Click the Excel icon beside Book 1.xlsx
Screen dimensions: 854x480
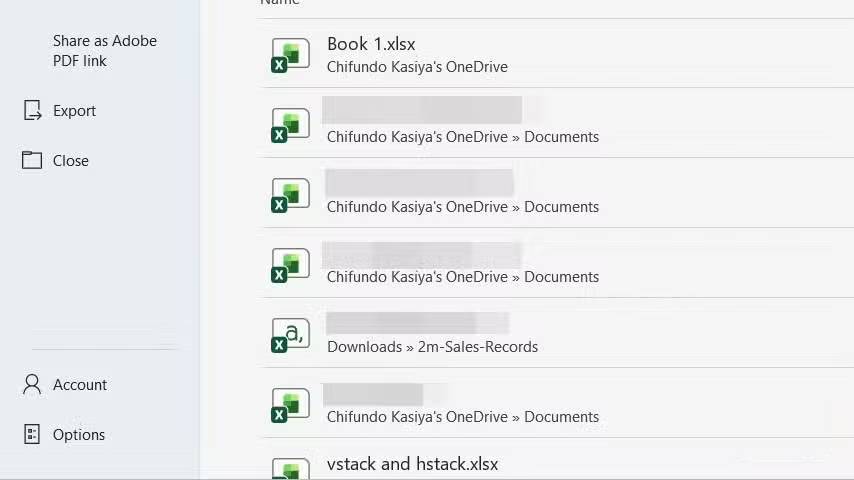tap(290, 55)
